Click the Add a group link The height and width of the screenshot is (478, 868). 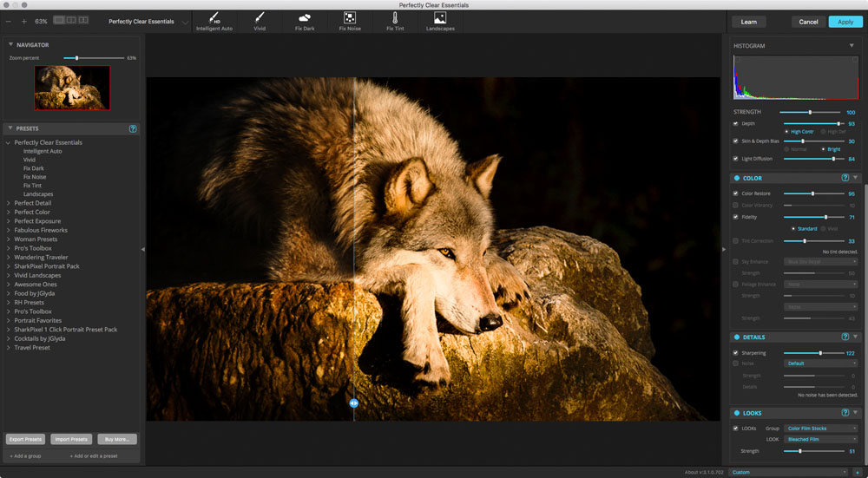pyautogui.click(x=25, y=455)
